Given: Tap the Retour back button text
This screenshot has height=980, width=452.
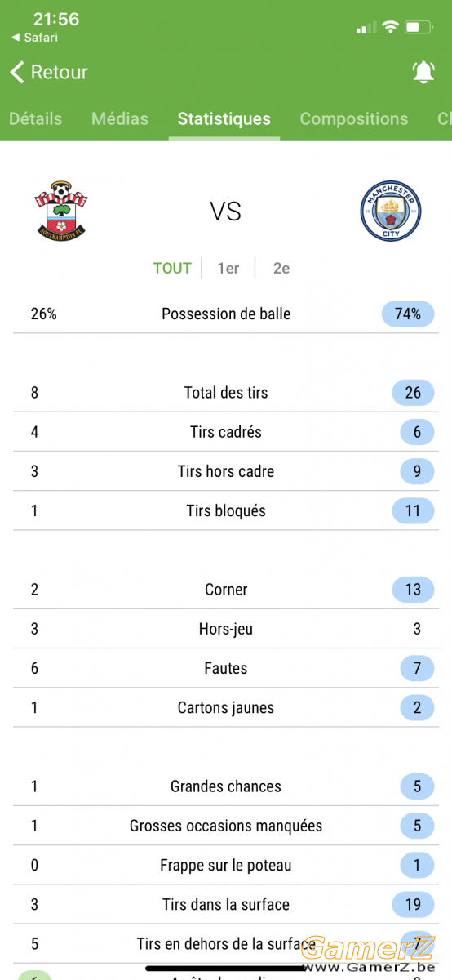Looking at the screenshot, I should pyautogui.click(x=59, y=72).
